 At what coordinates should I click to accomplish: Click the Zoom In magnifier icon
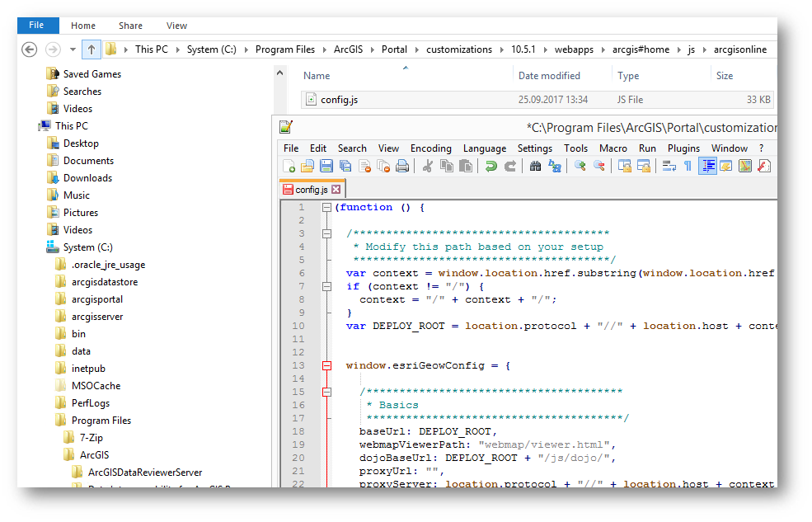tap(580, 166)
